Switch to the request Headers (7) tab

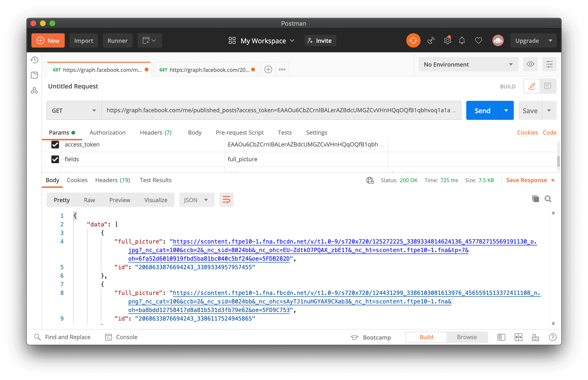click(x=156, y=133)
